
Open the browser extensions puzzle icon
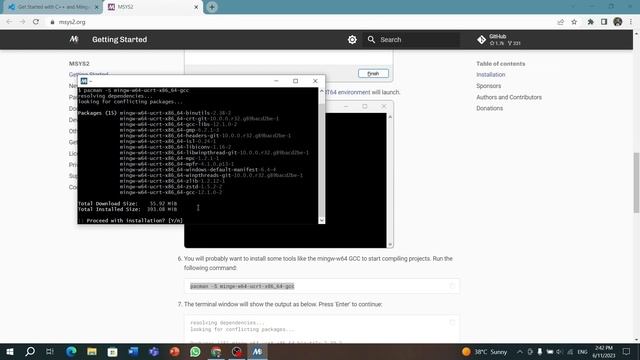[590, 22]
